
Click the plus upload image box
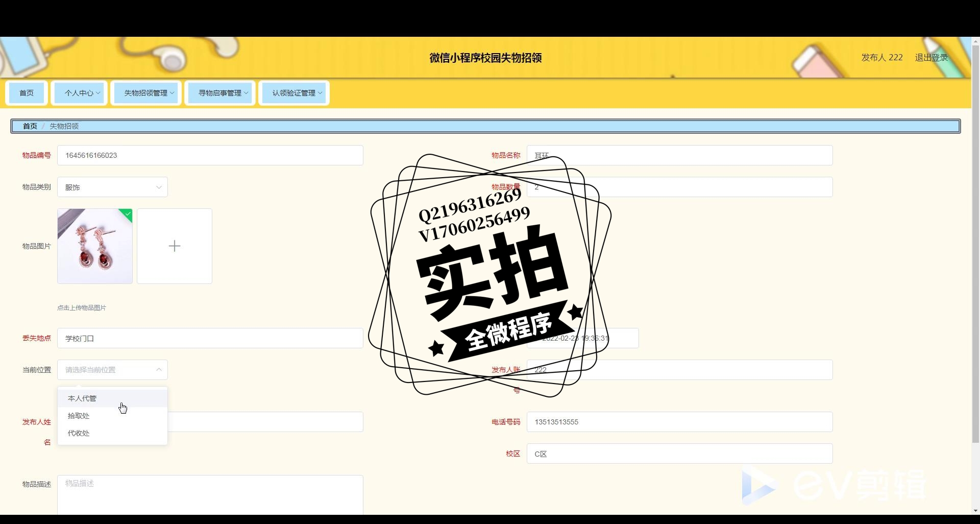pos(175,246)
